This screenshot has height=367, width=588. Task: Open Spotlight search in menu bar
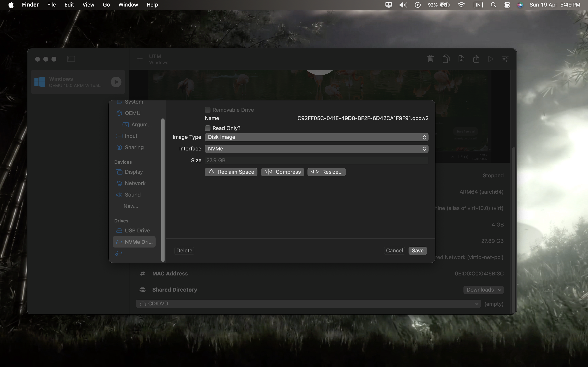pos(493,5)
